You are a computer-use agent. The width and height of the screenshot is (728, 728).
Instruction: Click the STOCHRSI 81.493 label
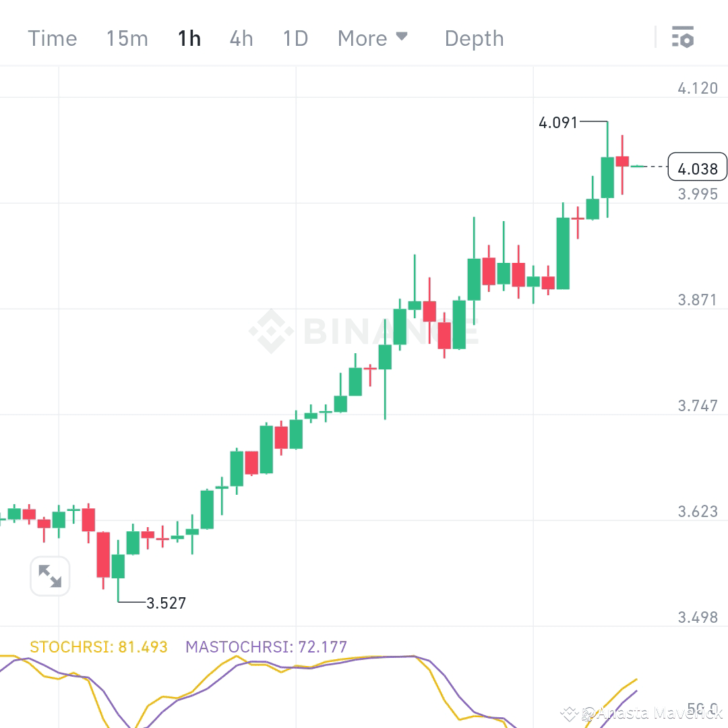tap(97, 646)
